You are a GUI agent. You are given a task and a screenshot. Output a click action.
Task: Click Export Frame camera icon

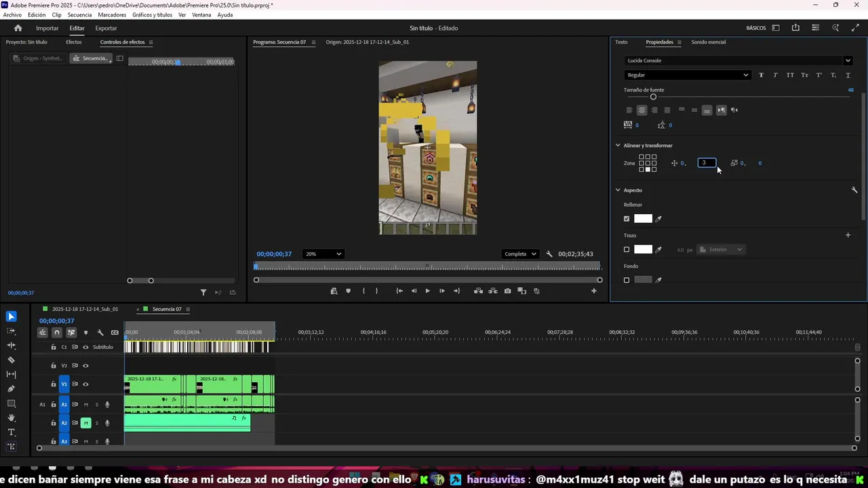point(507,291)
